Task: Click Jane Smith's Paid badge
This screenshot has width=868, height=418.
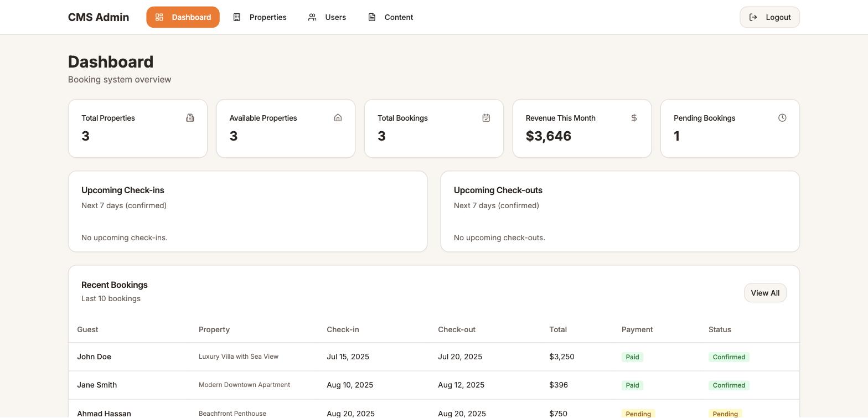Action: point(632,385)
